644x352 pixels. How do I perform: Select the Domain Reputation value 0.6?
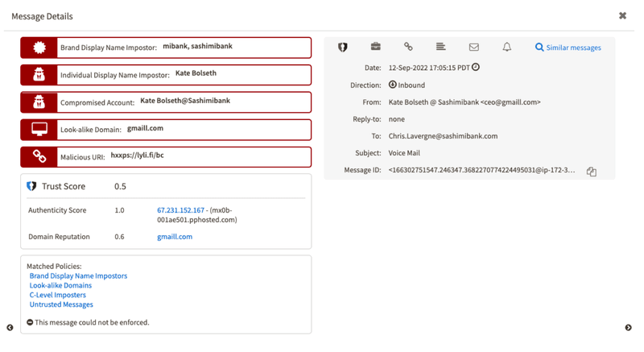pyautogui.click(x=119, y=237)
